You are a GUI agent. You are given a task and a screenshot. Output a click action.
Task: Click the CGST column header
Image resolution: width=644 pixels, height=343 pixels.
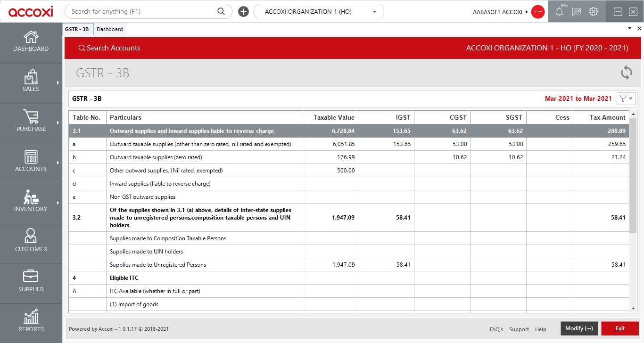[442, 117]
